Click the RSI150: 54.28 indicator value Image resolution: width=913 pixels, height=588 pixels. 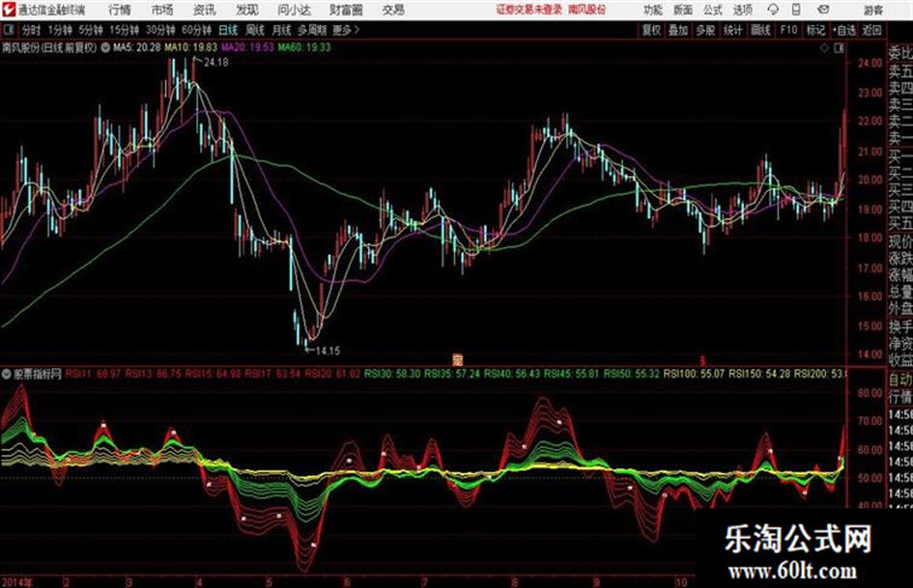759,374
